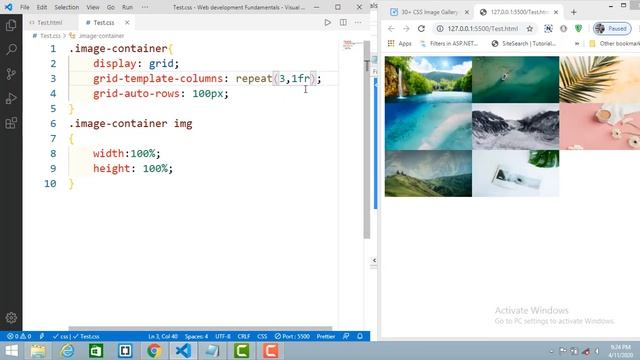Change indentation via Spaces: 4
Screen dimensions: 640x360
point(196,336)
